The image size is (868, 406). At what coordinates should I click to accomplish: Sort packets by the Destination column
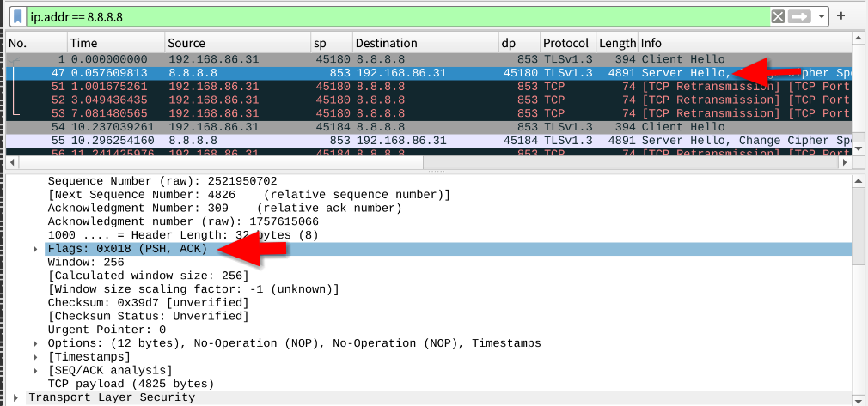point(425,43)
